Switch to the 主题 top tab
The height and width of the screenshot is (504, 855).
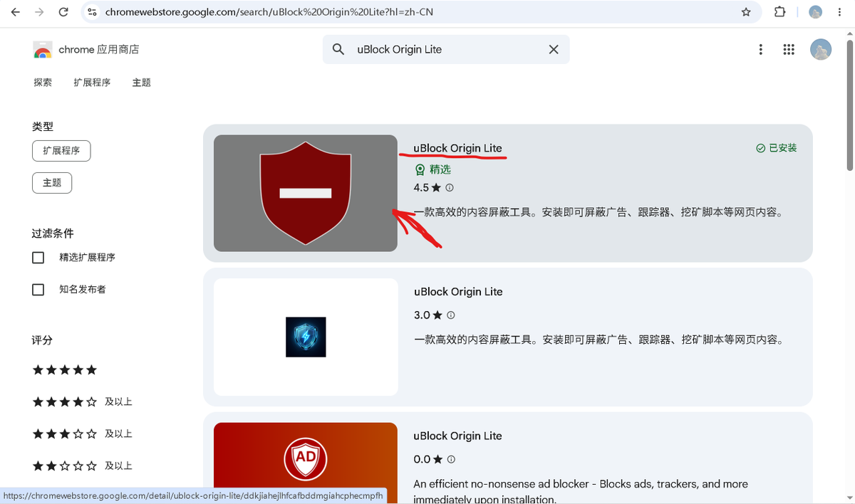141,83
